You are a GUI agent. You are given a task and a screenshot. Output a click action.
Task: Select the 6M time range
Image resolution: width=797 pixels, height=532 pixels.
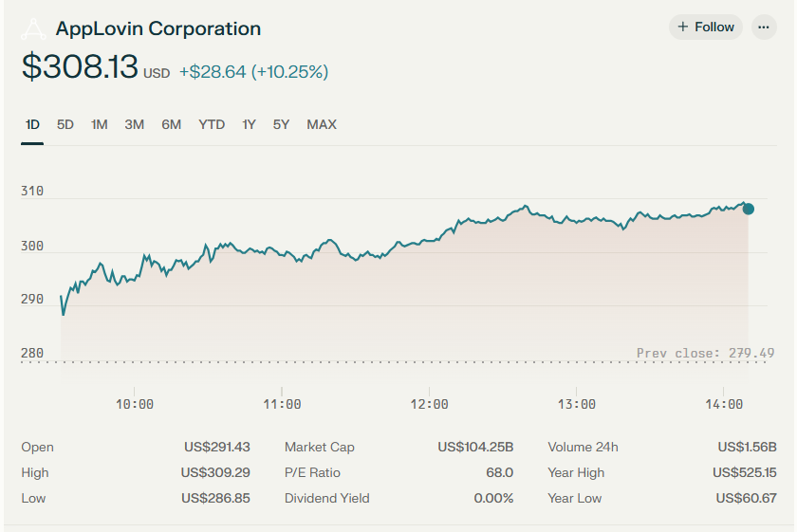[172, 124]
